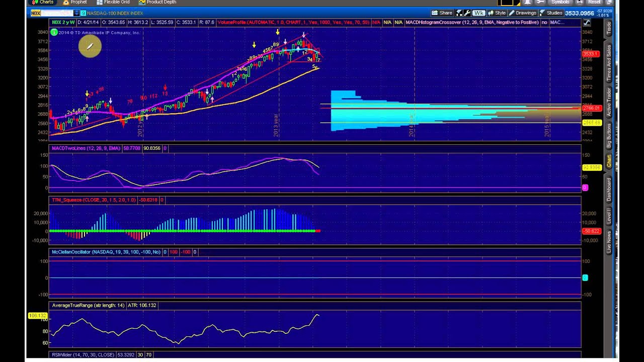The width and height of the screenshot is (644, 362).
Task: Click the AverageTrueRange study title
Action: [88, 305]
